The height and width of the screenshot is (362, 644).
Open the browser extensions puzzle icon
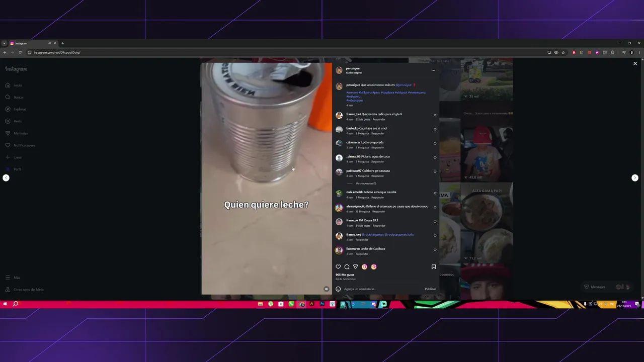(x=612, y=52)
